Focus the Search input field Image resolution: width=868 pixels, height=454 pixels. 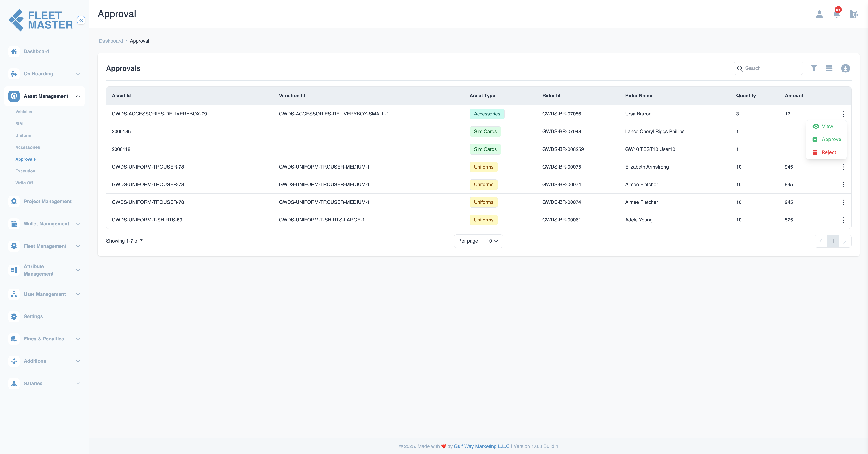tap(768, 68)
